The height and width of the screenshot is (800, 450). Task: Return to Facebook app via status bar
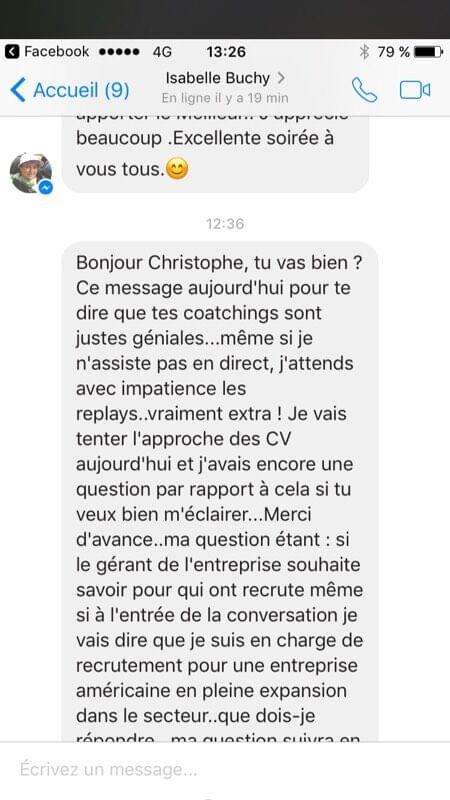coord(12,52)
